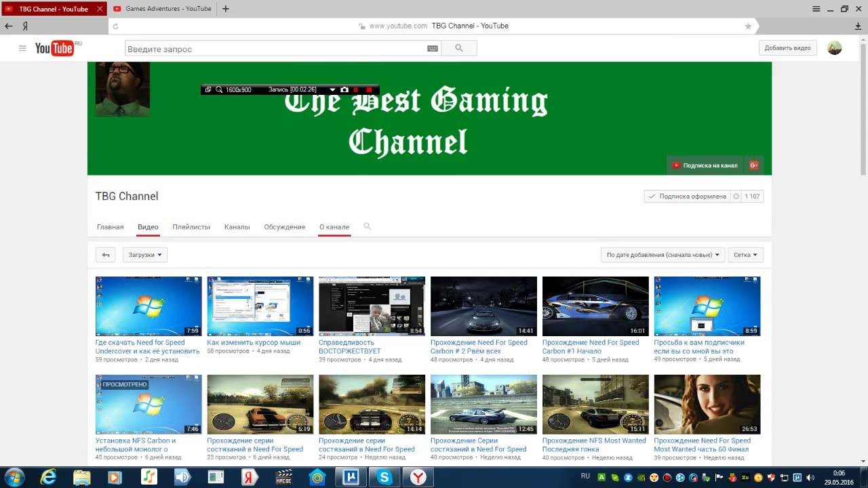Click the recorder's window-select icon
This screenshot has height=488, width=868.
point(208,89)
